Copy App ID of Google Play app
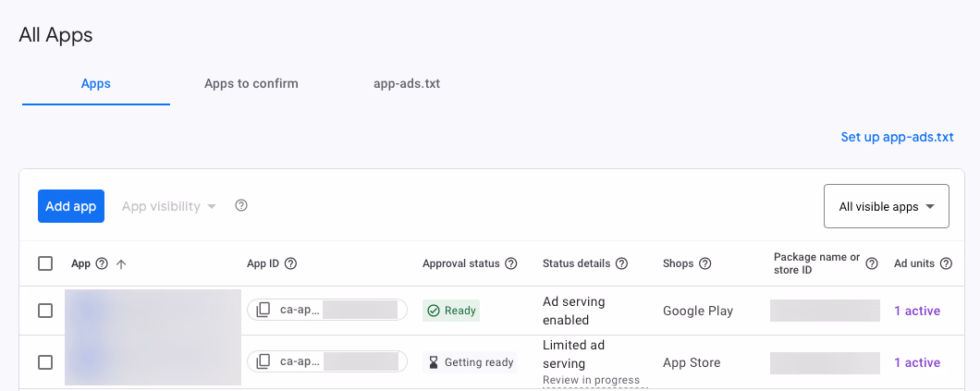 (x=263, y=310)
